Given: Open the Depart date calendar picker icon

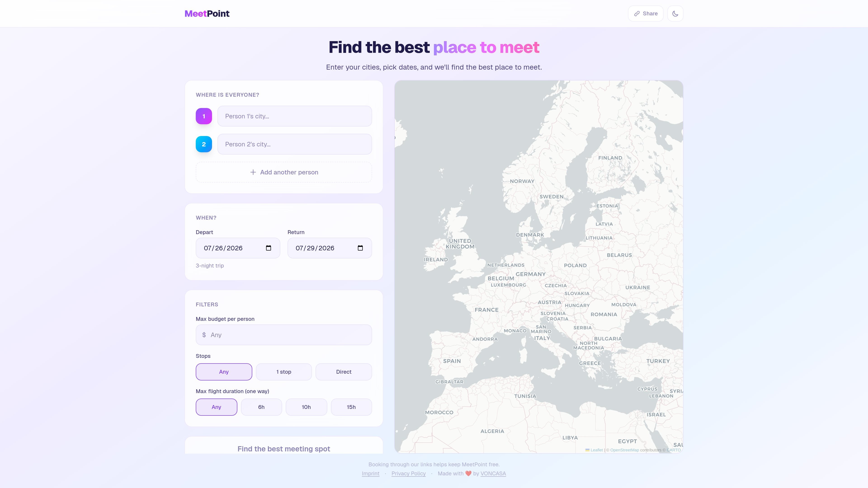Looking at the screenshot, I should click(x=269, y=248).
